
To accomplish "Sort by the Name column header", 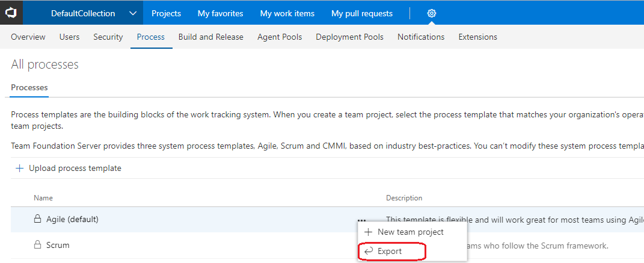I will (x=43, y=198).
